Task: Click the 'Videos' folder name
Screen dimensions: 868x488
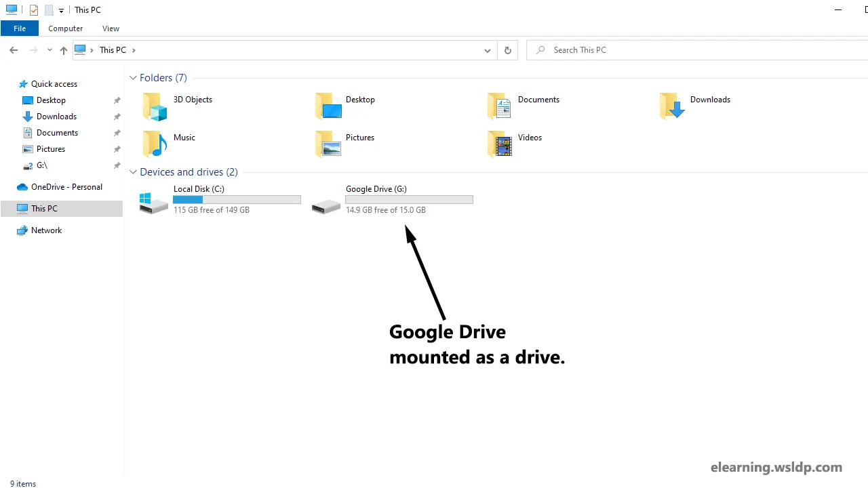Action: [x=530, y=138]
